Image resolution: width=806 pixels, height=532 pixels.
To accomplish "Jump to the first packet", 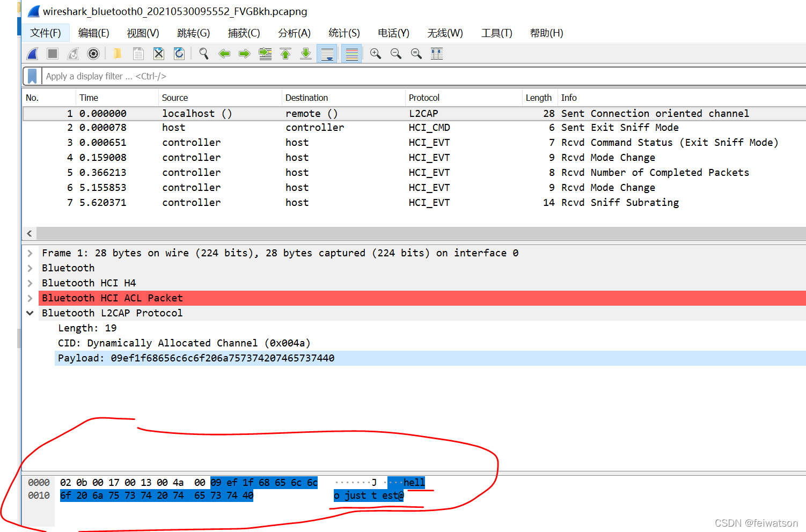I will point(285,54).
